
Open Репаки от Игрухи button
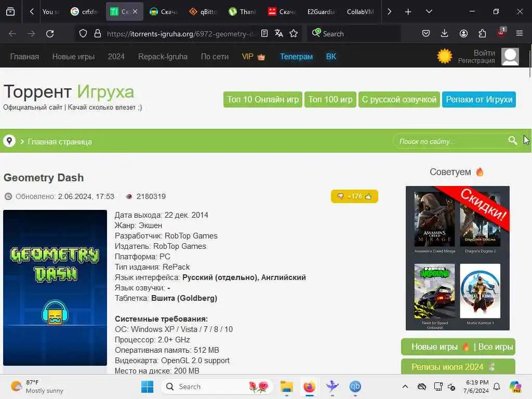[x=478, y=99]
